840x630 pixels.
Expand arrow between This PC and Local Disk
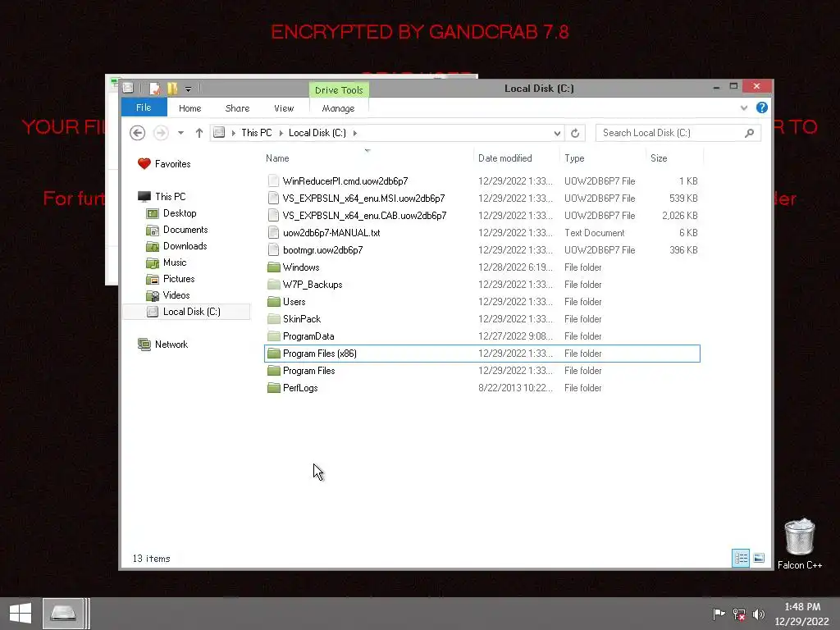[x=281, y=133]
